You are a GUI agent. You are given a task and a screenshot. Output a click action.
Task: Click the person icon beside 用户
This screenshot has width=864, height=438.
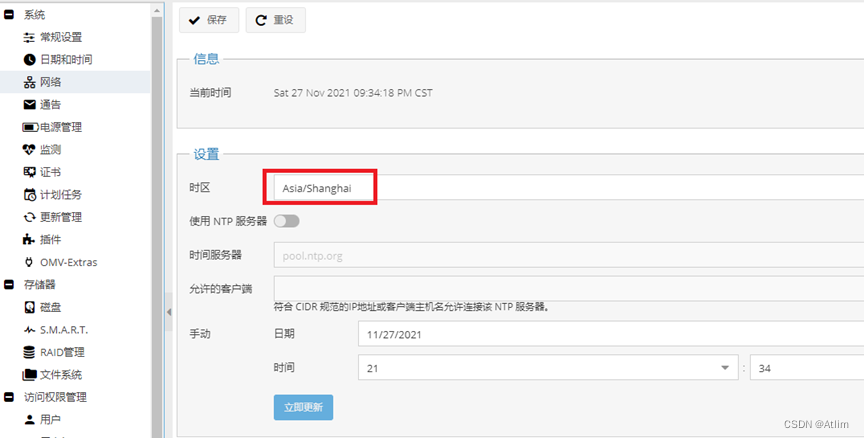[x=29, y=420]
